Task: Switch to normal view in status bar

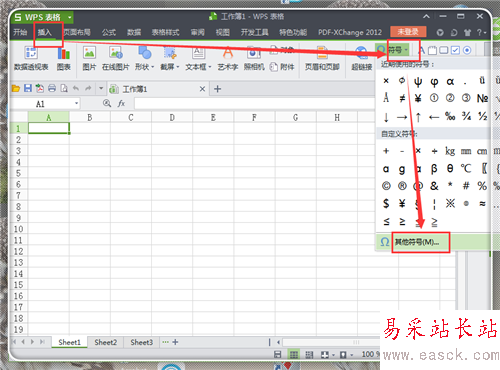Action: [293, 355]
